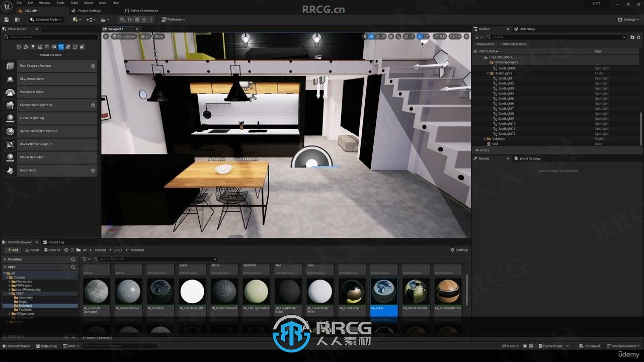Open the Platforms dropdown
The width and height of the screenshot is (644, 362).
click(x=174, y=20)
